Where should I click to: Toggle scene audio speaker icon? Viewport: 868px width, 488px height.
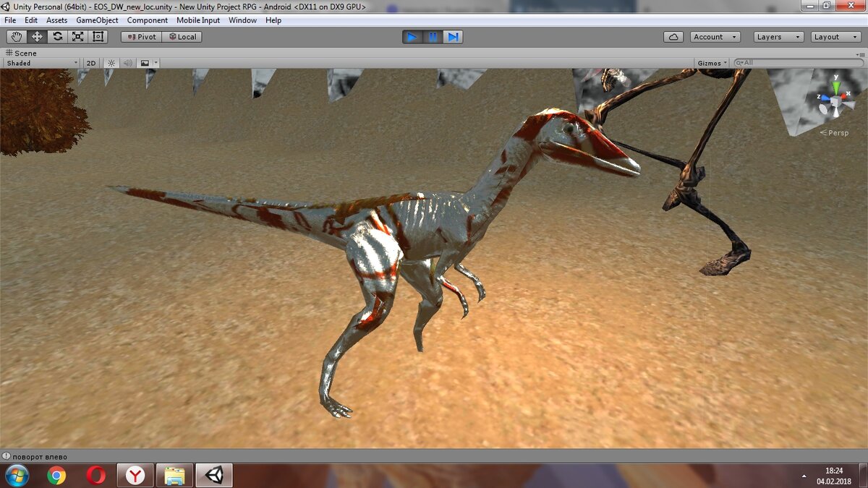(x=128, y=63)
